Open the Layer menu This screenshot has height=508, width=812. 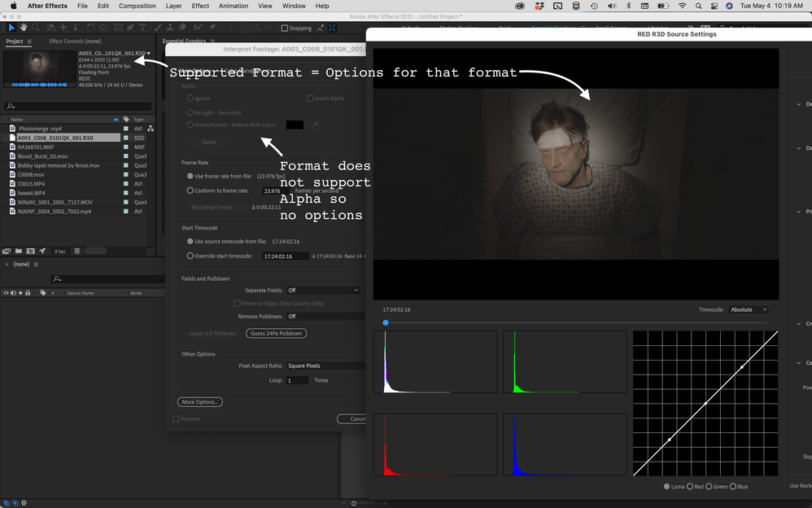point(173,6)
